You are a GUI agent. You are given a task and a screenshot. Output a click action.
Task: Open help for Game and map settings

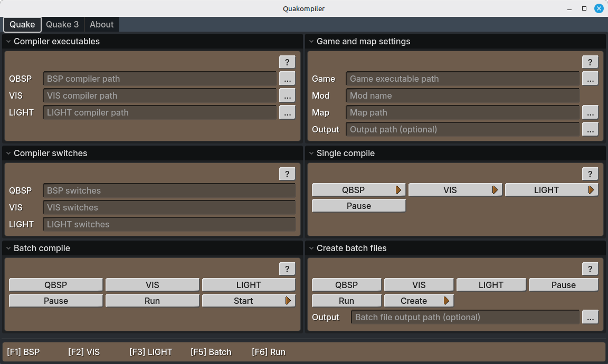[590, 62]
